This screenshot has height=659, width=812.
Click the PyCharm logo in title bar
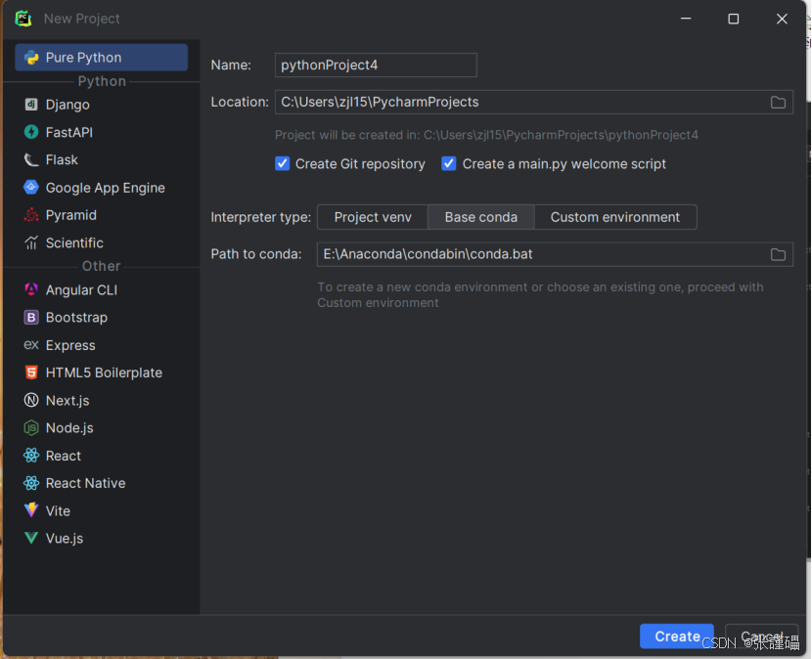pos(23,19)
